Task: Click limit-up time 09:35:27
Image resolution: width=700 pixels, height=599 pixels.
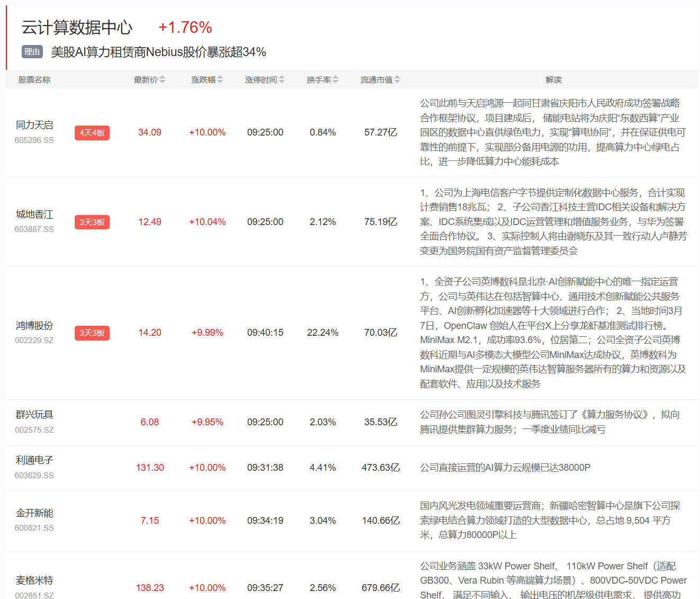Action: (265, 588)
